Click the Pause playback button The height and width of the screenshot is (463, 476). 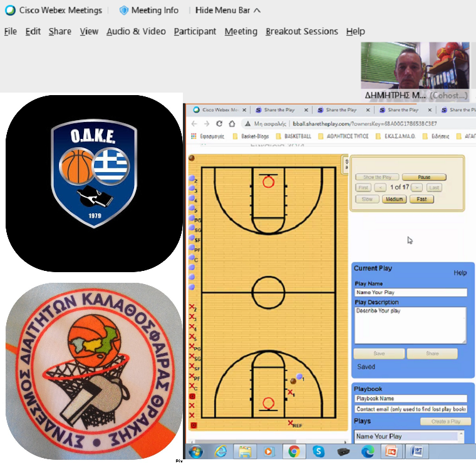424,177
